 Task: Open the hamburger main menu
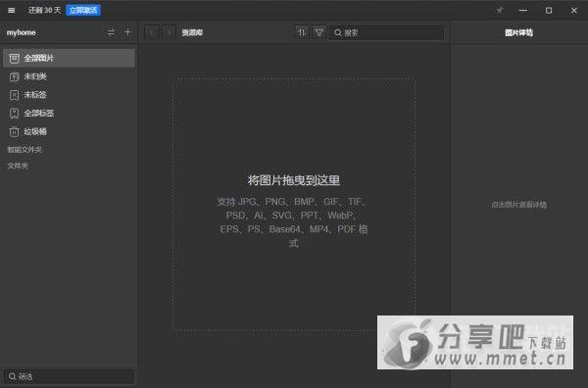click(11, 11)
